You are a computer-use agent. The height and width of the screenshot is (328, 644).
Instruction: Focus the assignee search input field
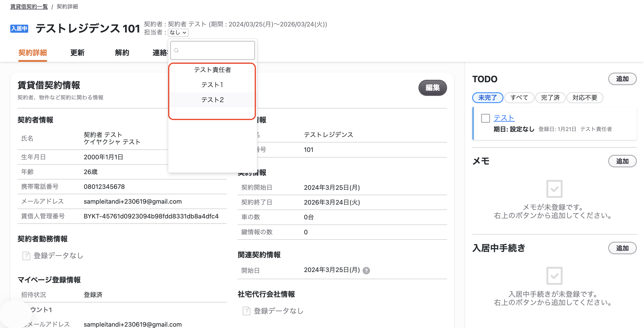pos(213,51)
